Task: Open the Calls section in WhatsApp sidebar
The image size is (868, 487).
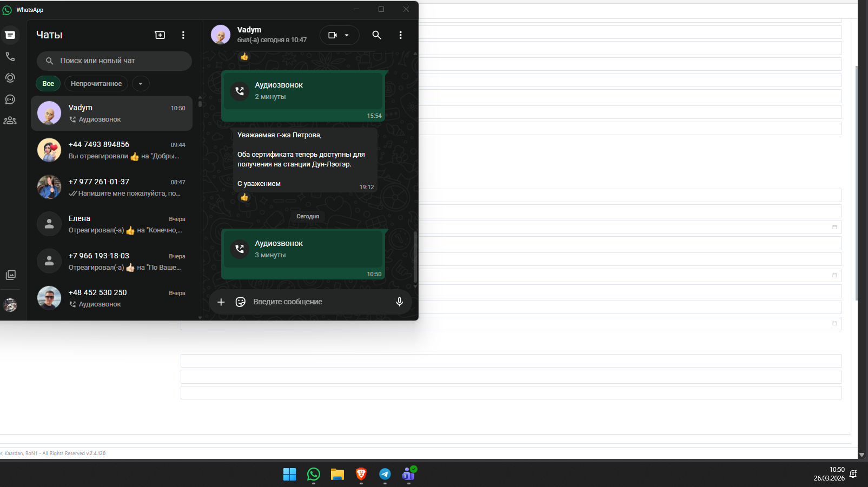Action: coord(10,57)
